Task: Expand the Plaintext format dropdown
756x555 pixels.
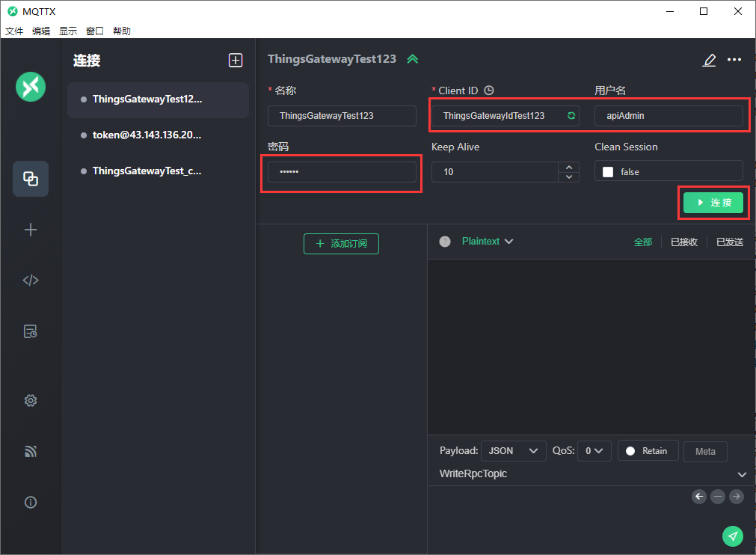Action: click(488, 242)
